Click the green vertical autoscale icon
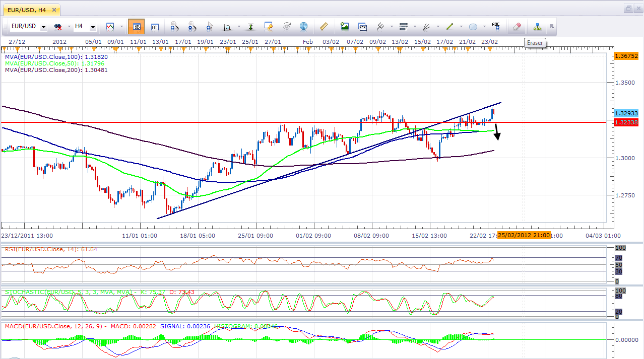 pos(250,27)
